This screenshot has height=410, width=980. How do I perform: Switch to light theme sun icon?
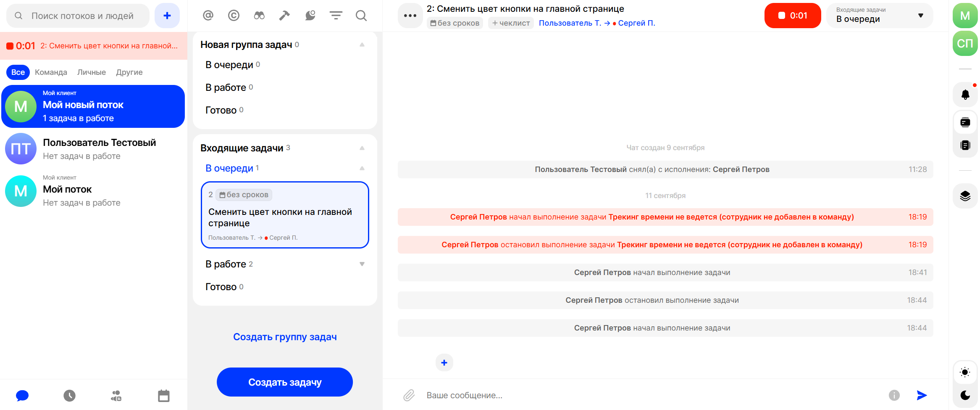coord(965,372)
